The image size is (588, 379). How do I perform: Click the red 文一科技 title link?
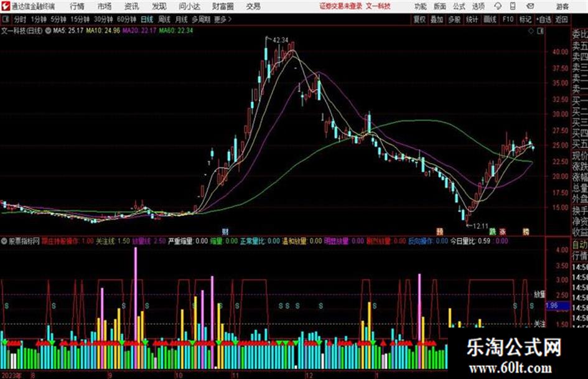click(x=378, y=6)
